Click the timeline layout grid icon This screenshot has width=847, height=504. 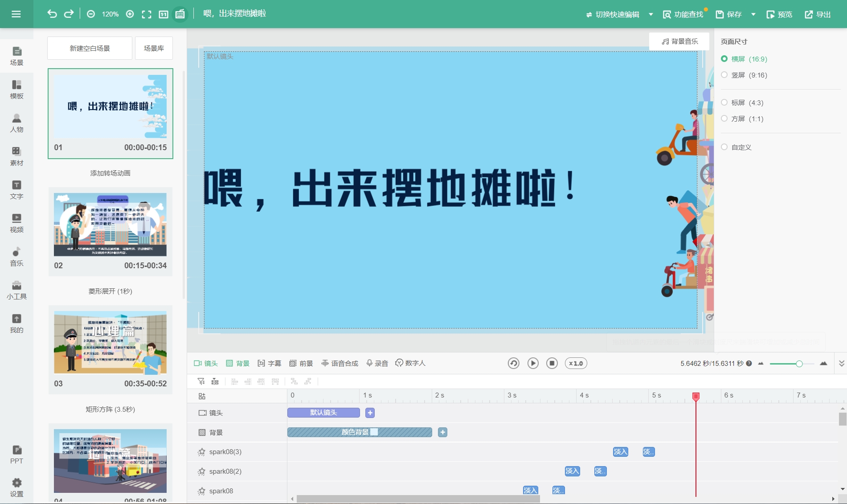click(202, 396)
